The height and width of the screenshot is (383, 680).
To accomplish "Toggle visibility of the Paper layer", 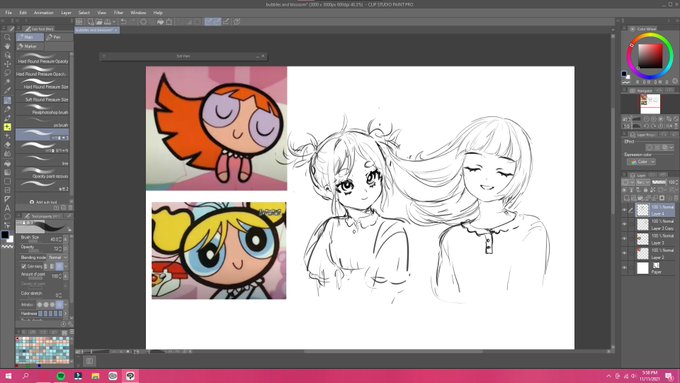I will [x=624, y=268].
